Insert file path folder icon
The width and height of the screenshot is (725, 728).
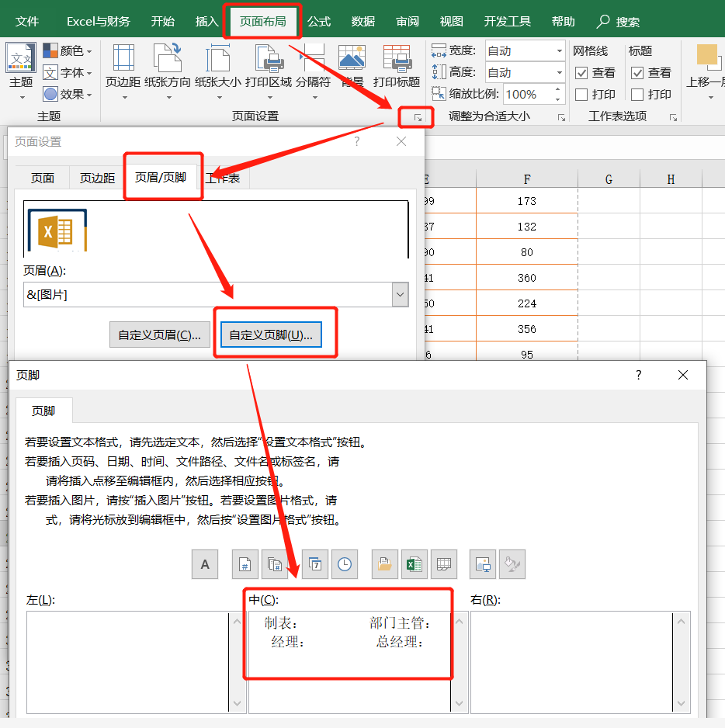pos(384,564)
